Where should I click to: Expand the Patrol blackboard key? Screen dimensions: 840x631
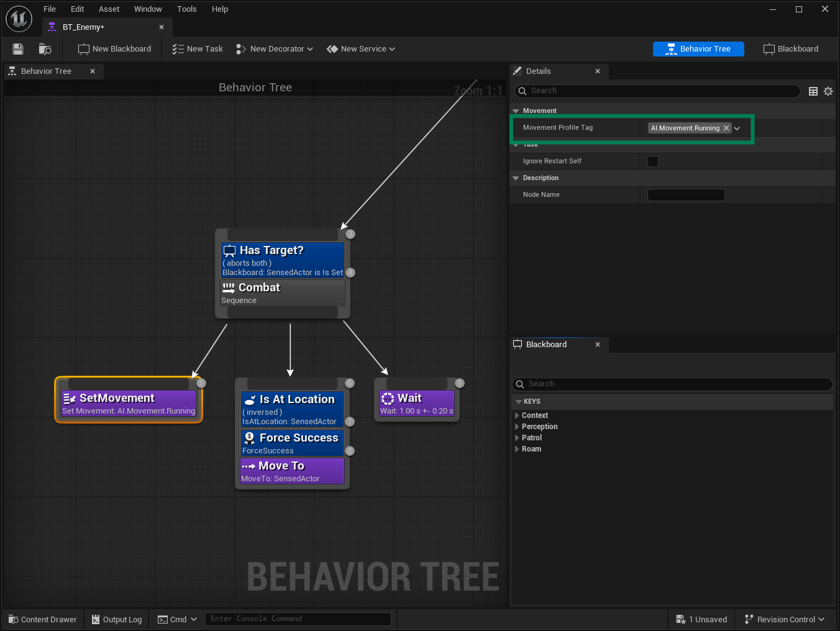[x=517, y=438]
